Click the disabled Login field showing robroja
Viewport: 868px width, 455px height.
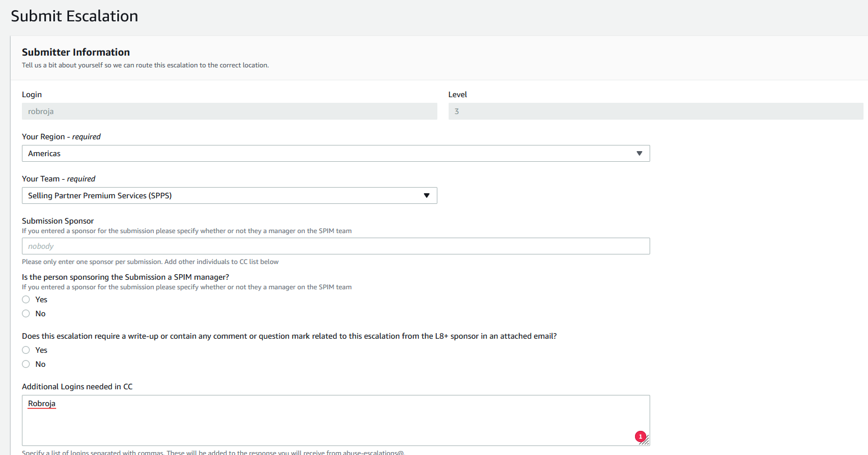[229, 111]
